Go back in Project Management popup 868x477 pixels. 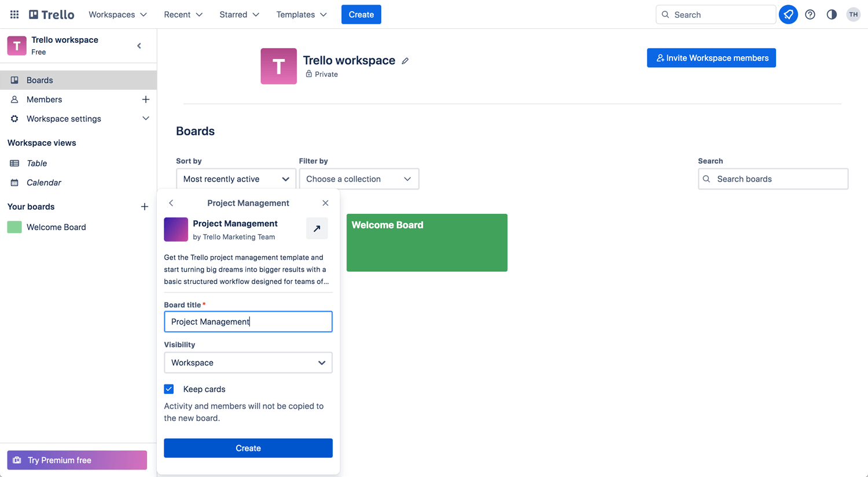click(x=171, y=203)
